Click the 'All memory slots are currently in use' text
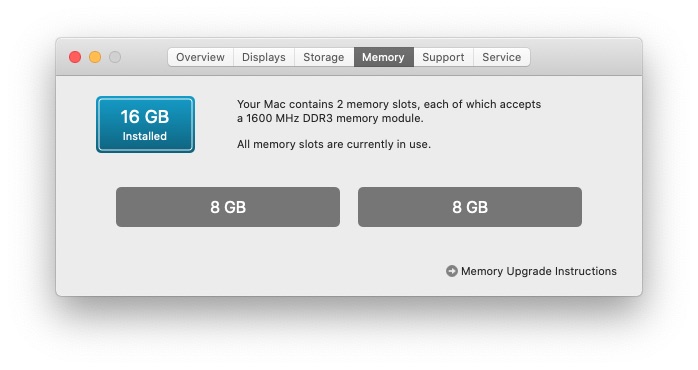 click(334, 144)
